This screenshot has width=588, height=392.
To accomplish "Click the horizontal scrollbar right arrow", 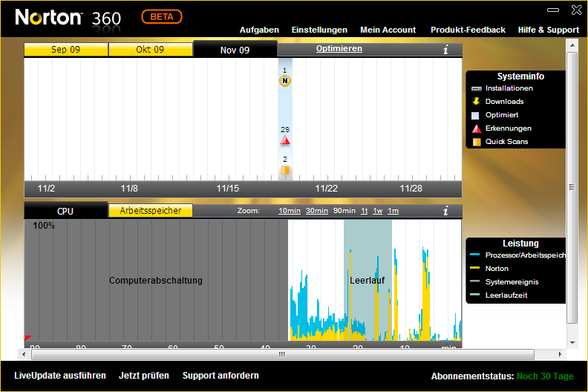I will [561, 354].
